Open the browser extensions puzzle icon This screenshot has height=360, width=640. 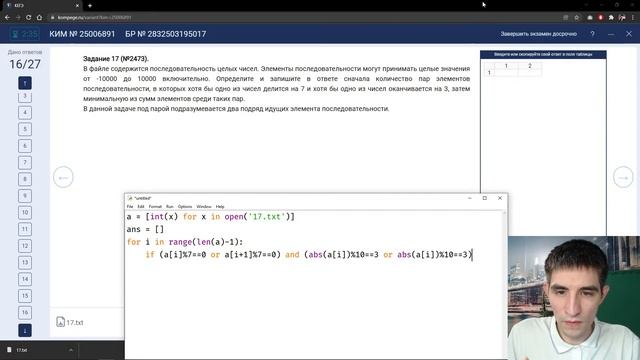[611, 18]
